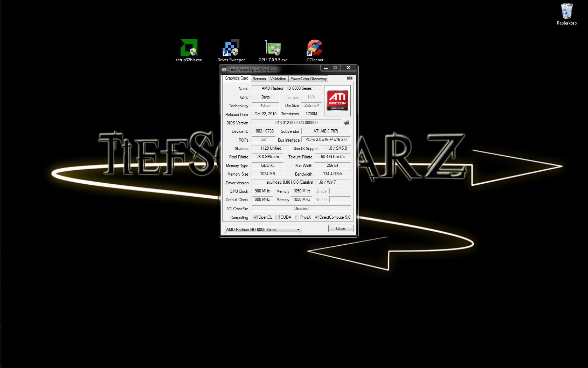This screenshot has width=588, height=368.
Task: Click Memory Type value GDDR5
Action: pos(267,165)
